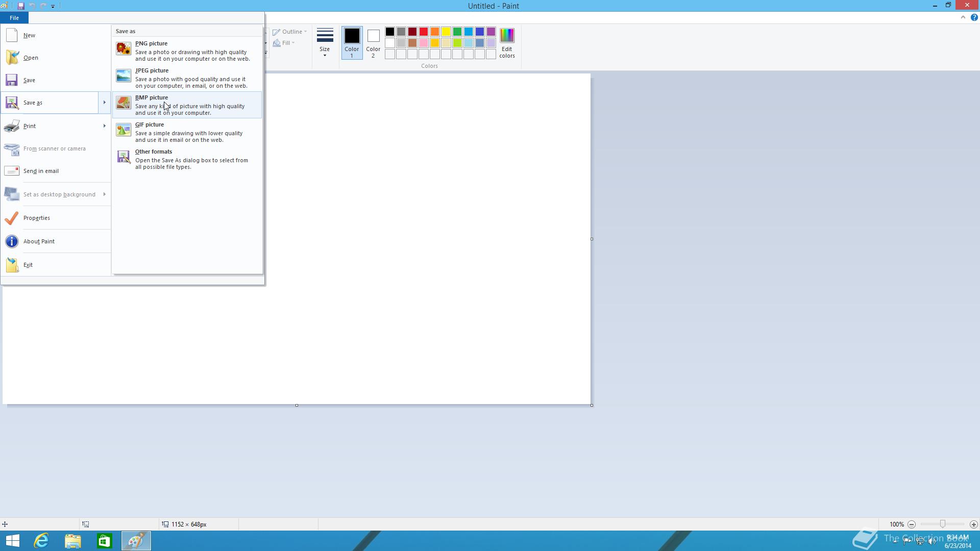Open the Edit colors dialog
The width and height of the screenshot is (980, 551).
coord(507,43)
